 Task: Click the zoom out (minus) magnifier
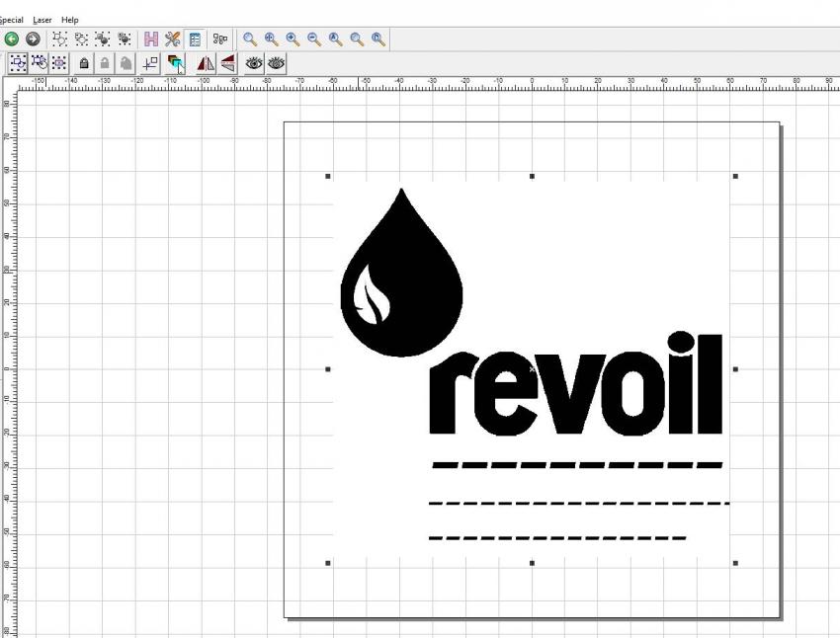pos(314,40)
